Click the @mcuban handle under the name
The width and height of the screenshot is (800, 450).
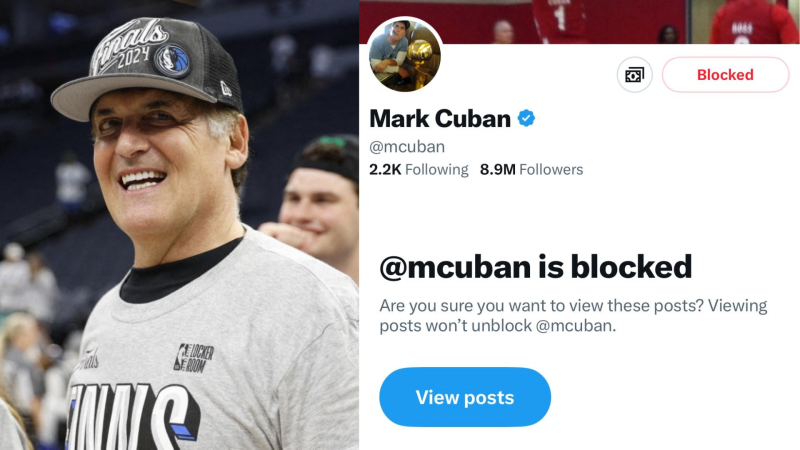click(x=407, y=146)
